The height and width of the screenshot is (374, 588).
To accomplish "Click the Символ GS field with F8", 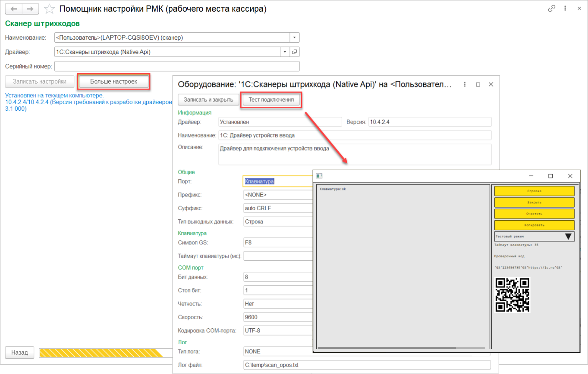I will [x=278, y=243].
